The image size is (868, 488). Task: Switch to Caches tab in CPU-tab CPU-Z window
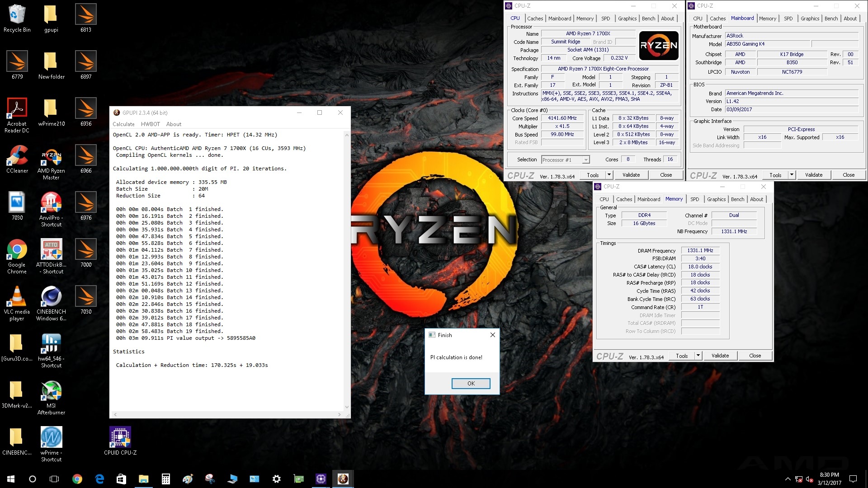[535, 19]
